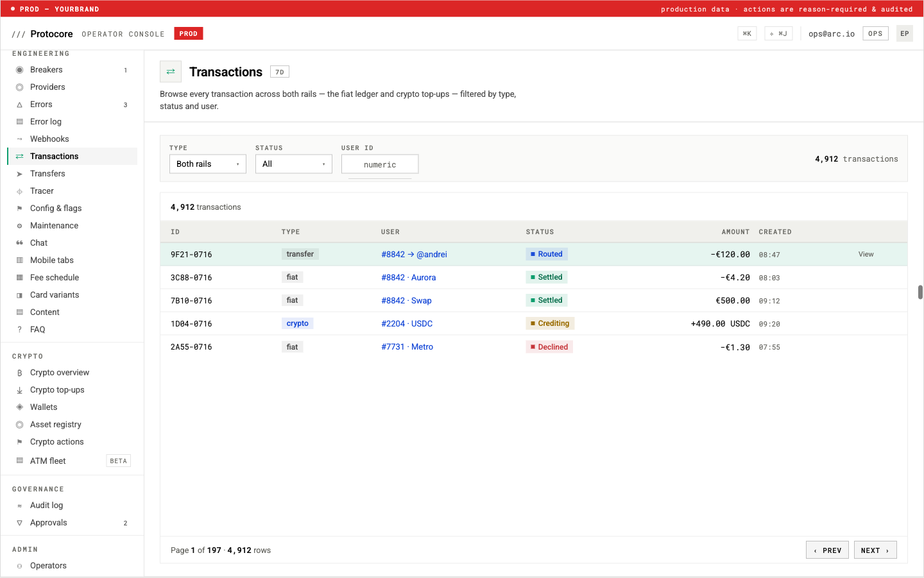Click the EP user avatar
The width and height of the screenshot is (924, 578).
point(905,33)
